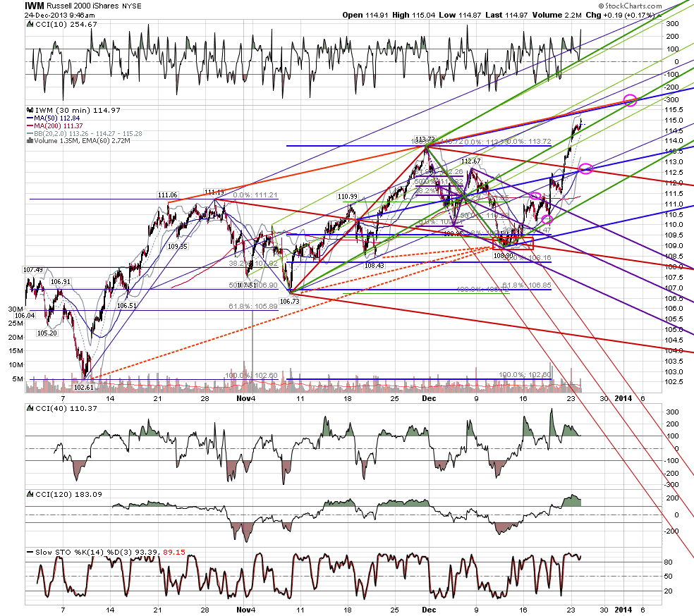Click the Volume 1.35M, EMA(60) 2.72M legend

tap(83, 141)
